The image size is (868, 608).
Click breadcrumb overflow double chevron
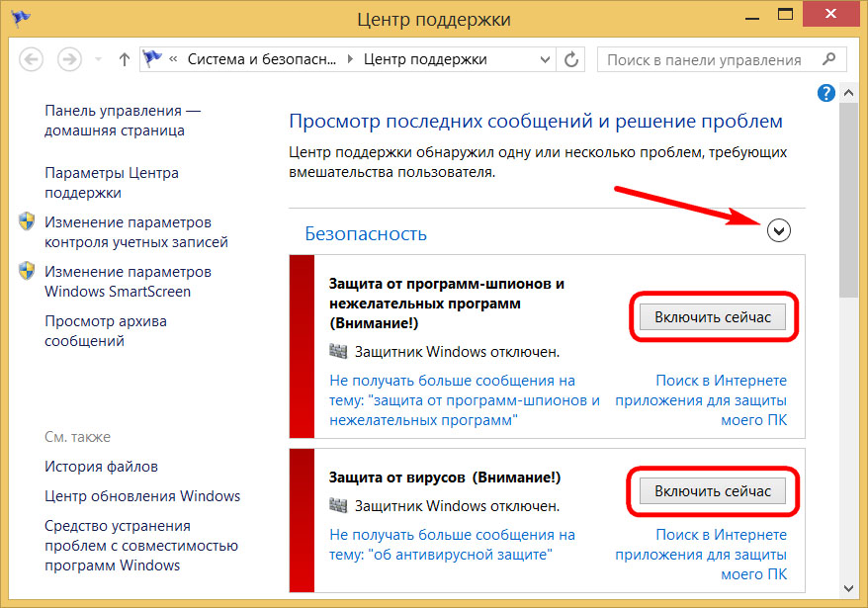tap(173, 59)
